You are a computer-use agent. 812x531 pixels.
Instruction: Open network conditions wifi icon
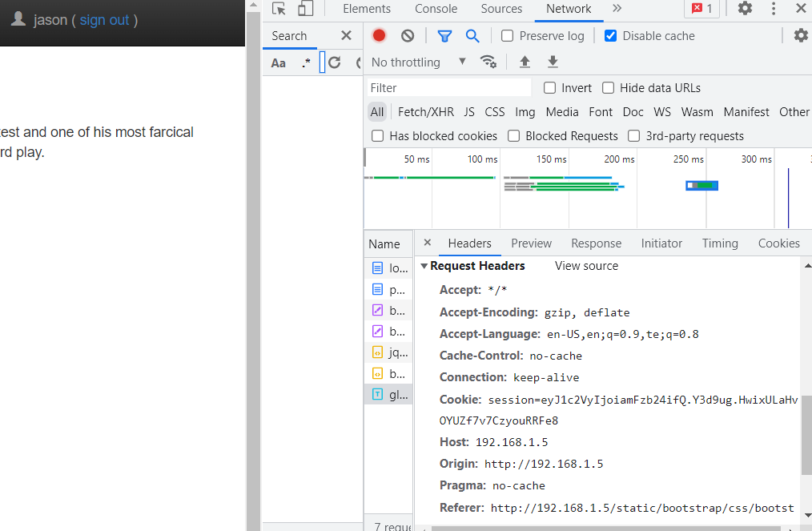(x=488, y=62)
